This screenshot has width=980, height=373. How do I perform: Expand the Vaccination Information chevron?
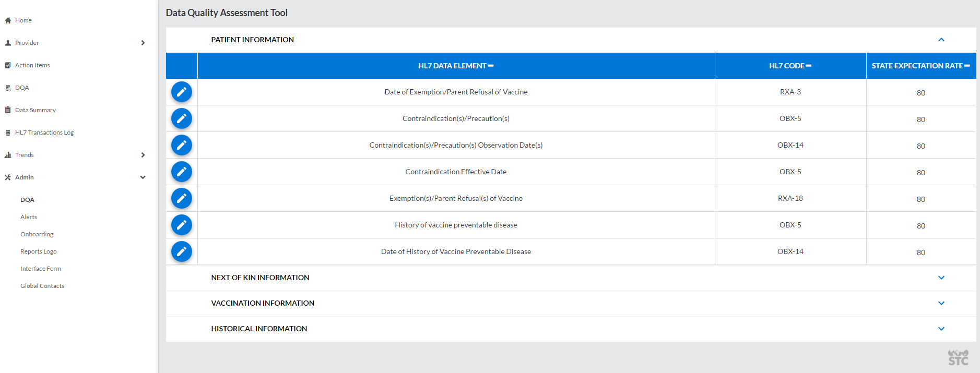pyautogui.click(x=941, y=303)
